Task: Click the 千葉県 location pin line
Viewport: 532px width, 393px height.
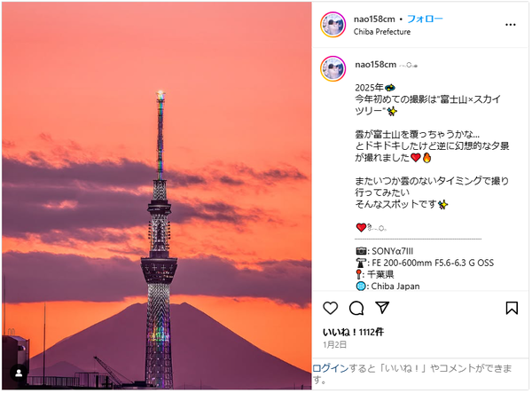Action: (x=374, y=274)
